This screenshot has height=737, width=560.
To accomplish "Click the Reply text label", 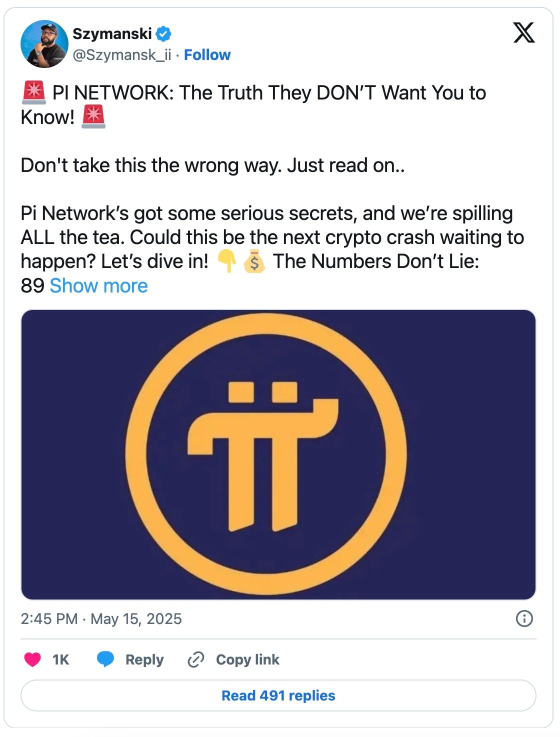I will coord(144,660).
